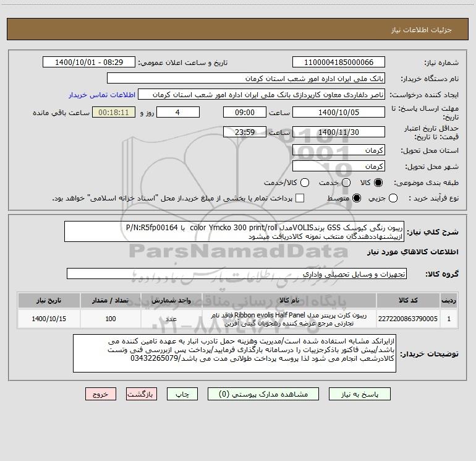476x461 pixels.
Task: Click the unit cell عدد
Action: pos(171,319)
